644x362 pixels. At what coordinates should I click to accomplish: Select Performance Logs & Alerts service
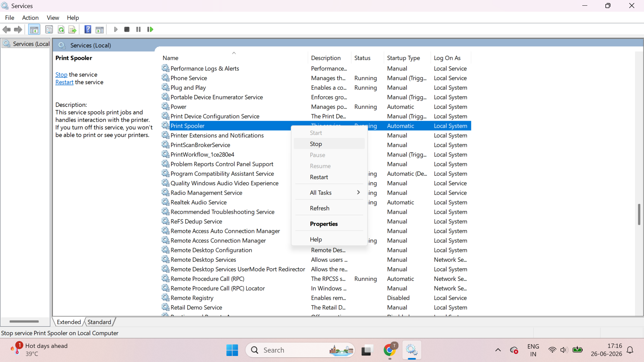pos(316,68)
